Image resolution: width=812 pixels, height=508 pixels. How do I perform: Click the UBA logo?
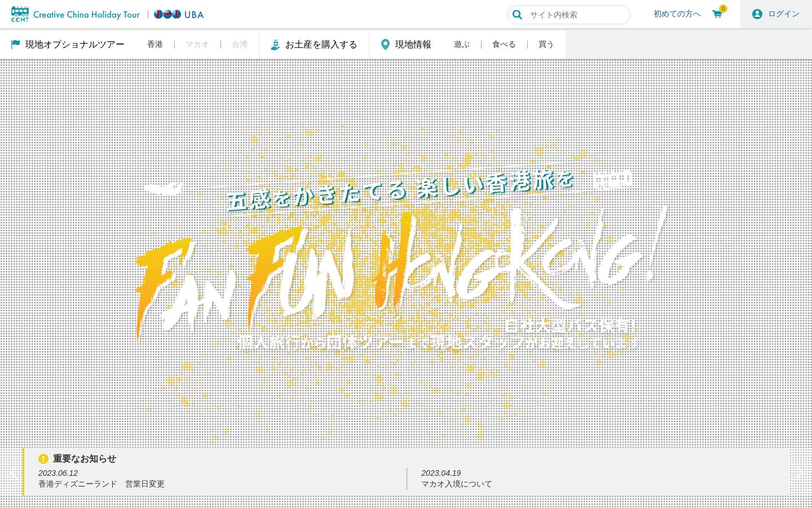pyautogui.click(x=179, y=15)
